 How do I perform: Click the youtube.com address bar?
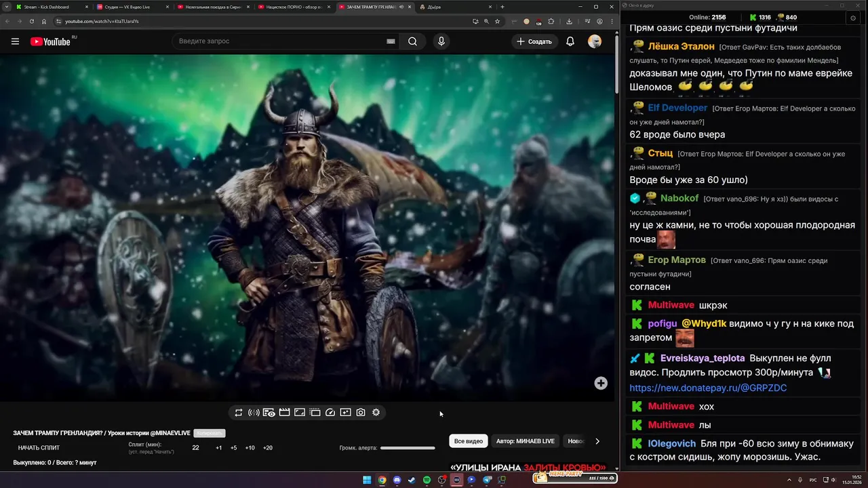(264, 21)
